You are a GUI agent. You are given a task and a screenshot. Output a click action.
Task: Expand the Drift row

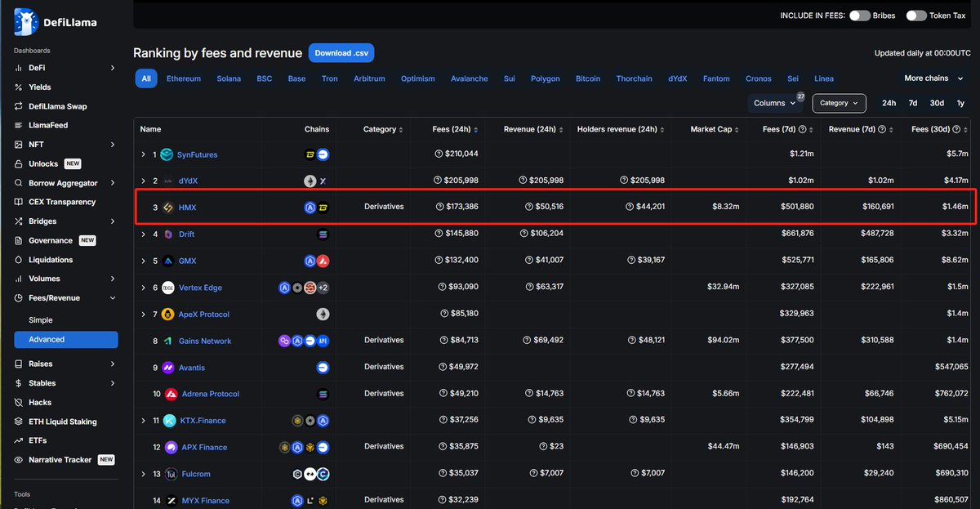(143, 234)
